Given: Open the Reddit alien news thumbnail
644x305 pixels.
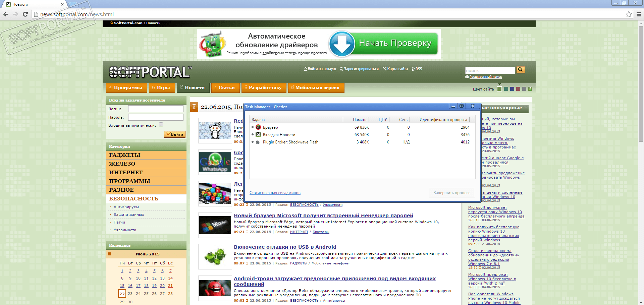Looking at the screenshot, I should coord(215,131).
